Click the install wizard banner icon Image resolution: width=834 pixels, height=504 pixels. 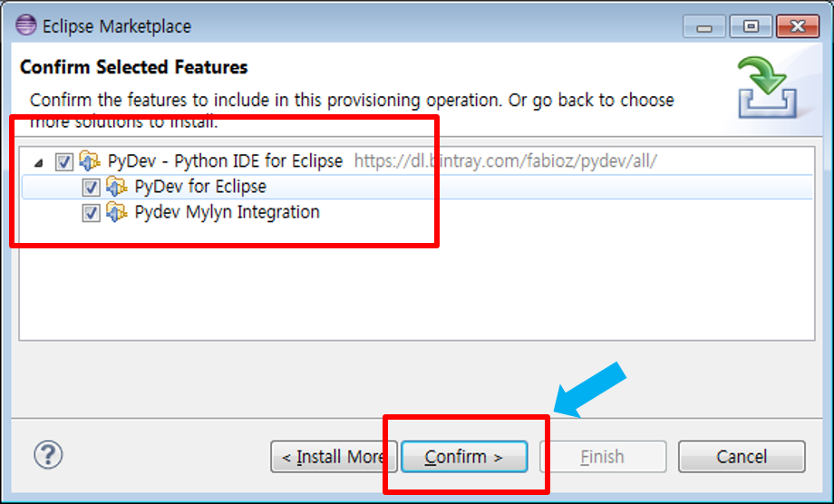765,89
